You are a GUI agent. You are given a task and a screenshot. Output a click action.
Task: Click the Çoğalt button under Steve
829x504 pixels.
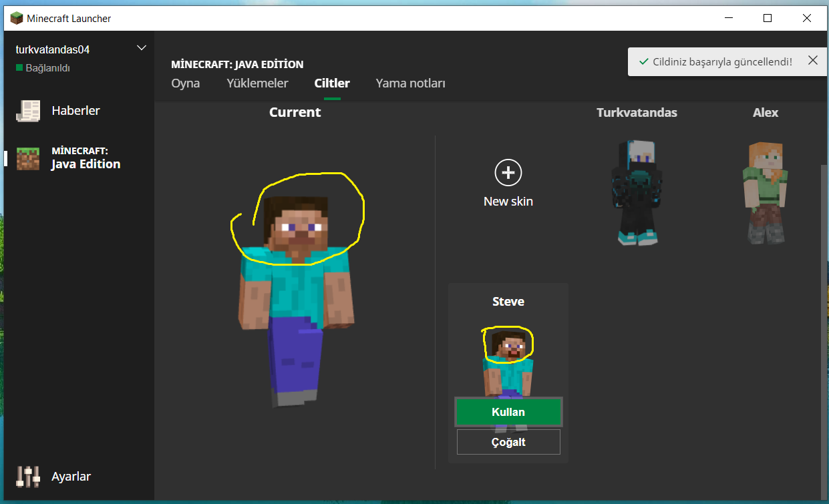508,442
